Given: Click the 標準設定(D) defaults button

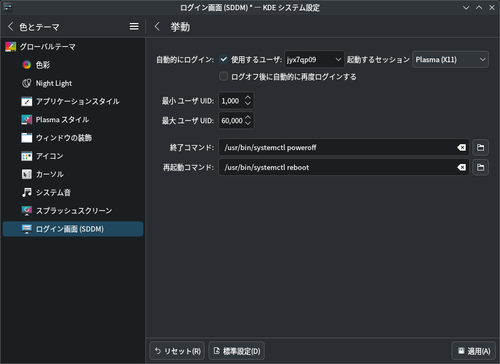Looking at the screenshot, I should [237, 351].
